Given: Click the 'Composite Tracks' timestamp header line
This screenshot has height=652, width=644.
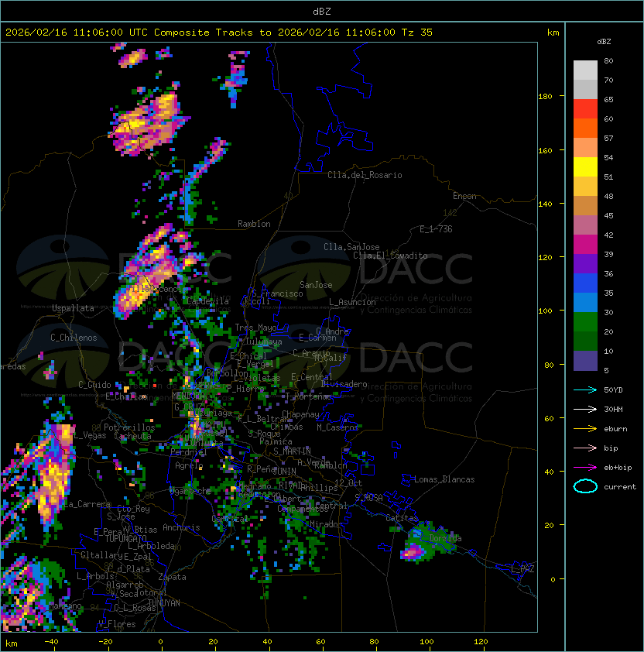Looking at the screenshot, I should 219,33.
